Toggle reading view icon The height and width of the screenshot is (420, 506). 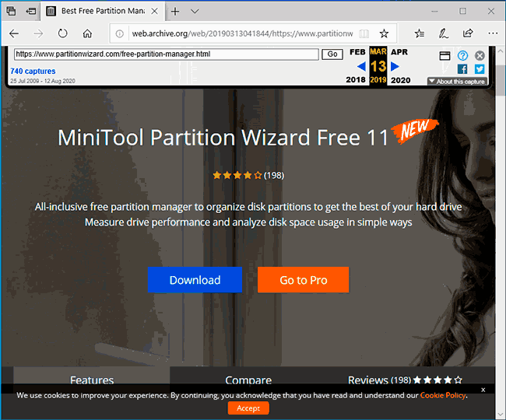[364, 33]
